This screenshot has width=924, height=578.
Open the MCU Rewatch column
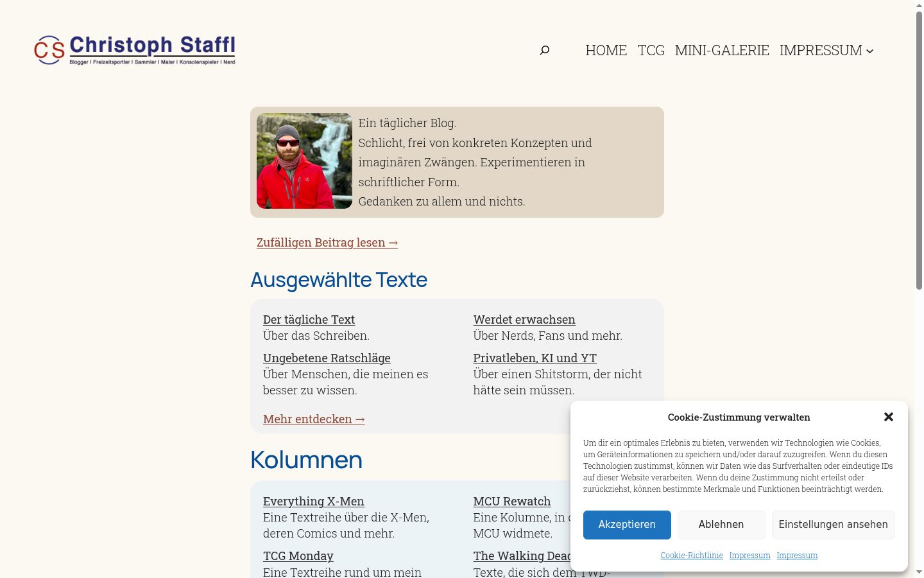512,501
